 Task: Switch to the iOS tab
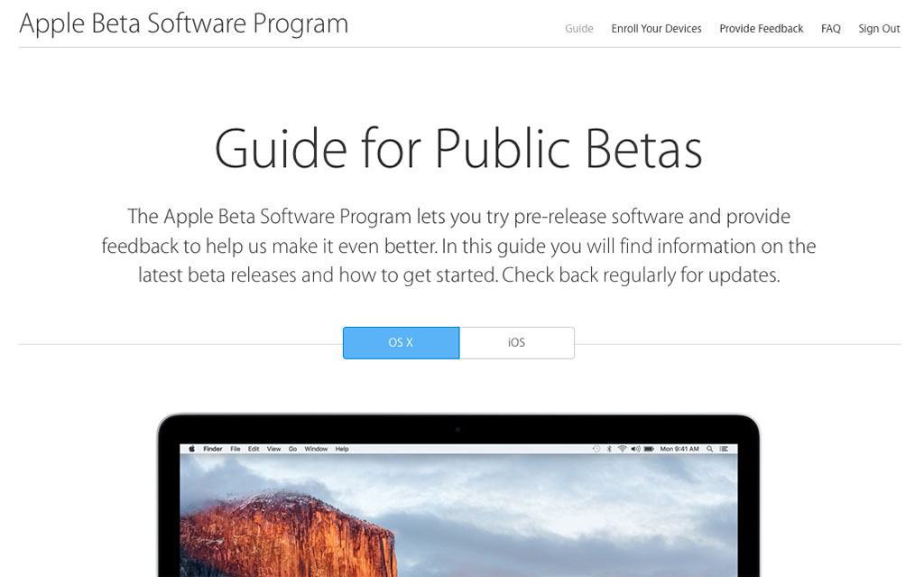click(517, 343)
